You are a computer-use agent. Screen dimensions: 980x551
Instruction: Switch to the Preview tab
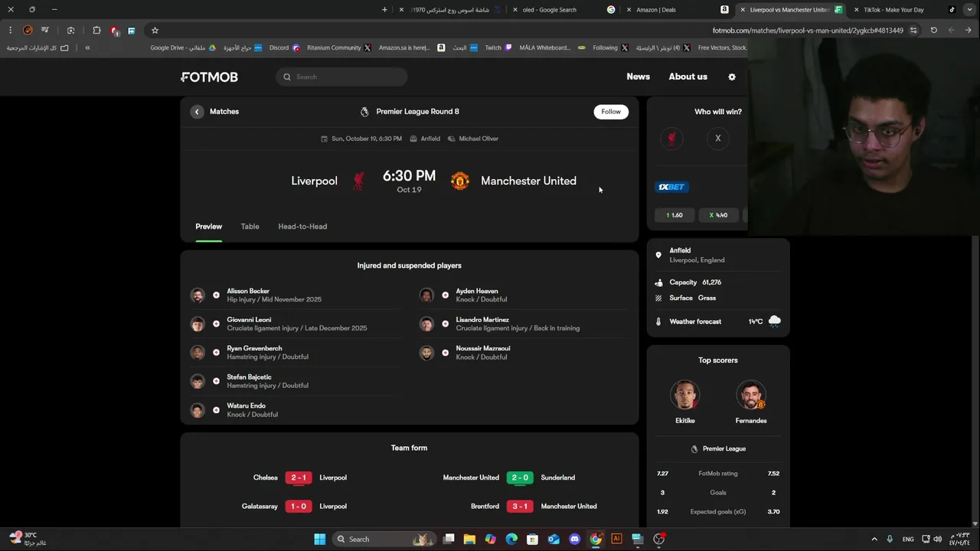pos(208,227)
